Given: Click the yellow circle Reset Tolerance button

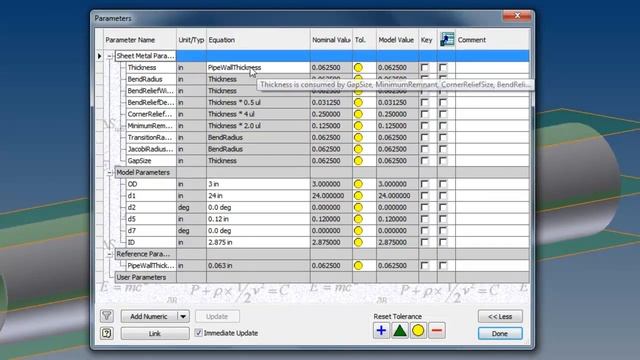Looking at the screenshot, I should click(418, 331).
